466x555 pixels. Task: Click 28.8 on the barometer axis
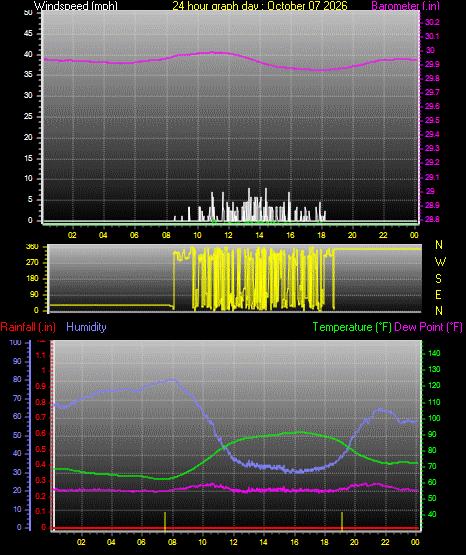tap(432, 219)
